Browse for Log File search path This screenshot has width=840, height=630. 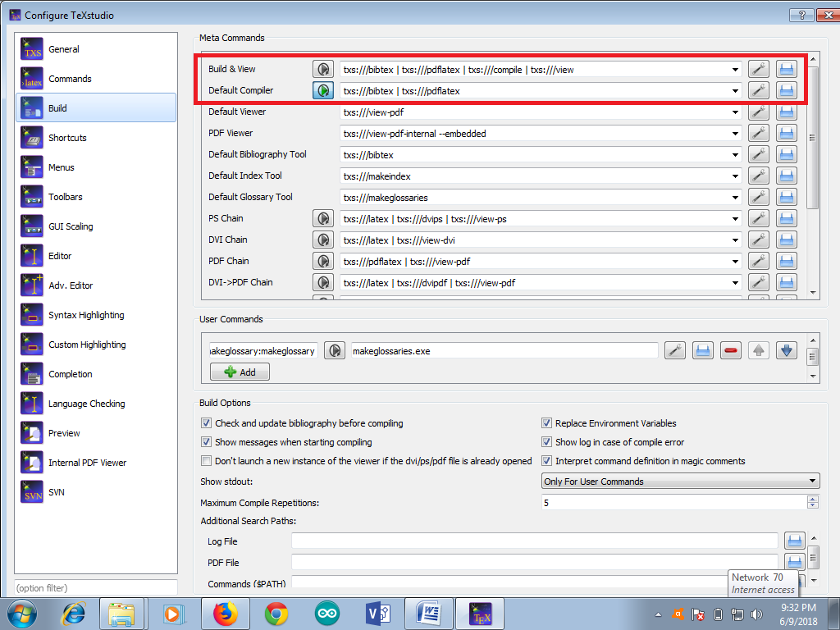(795, 541)
